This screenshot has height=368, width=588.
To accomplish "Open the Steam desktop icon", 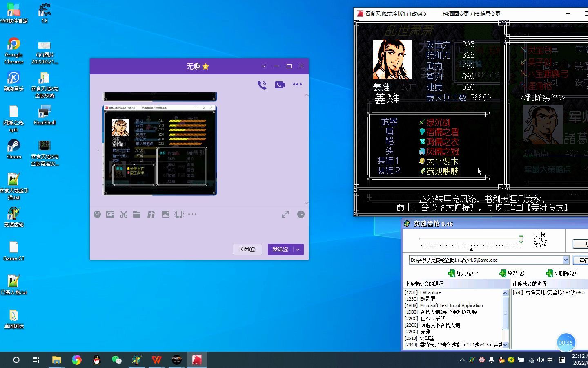I will 14,149.
